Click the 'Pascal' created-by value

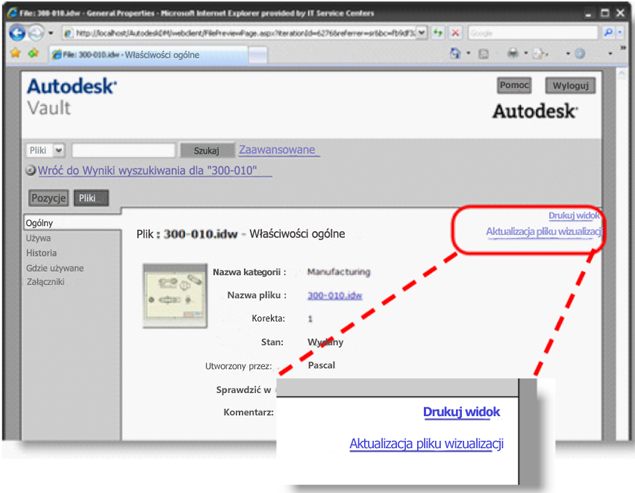coord(322,365)
